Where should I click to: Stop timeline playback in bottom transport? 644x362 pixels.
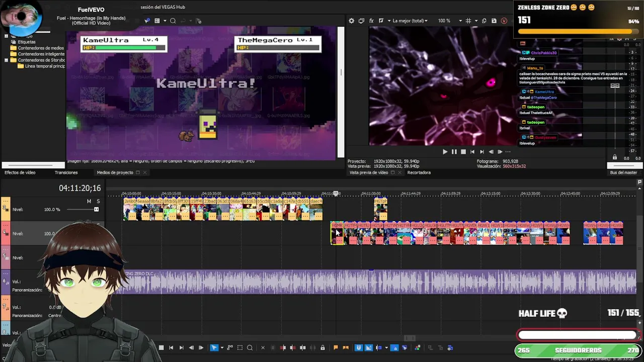[160, 347]
